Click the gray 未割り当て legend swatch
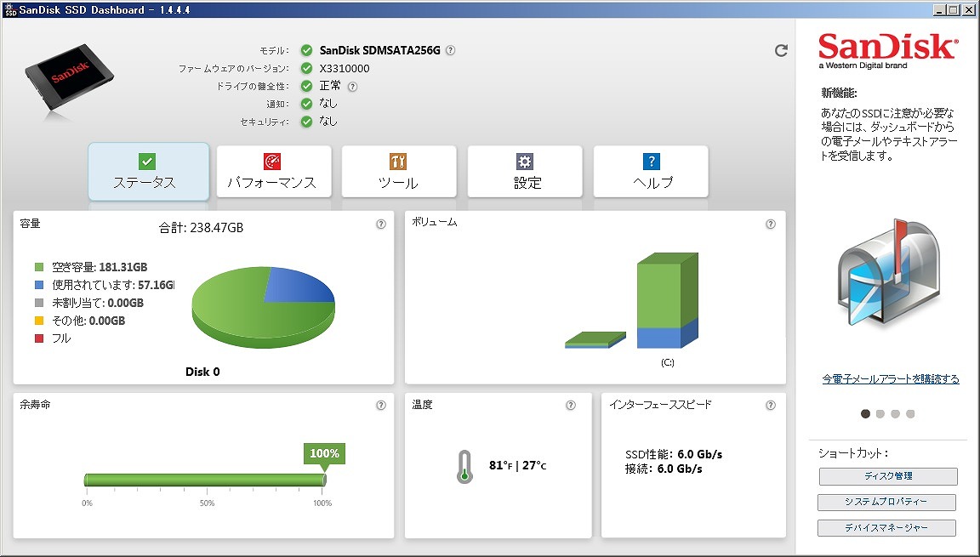 pos(39,303)
